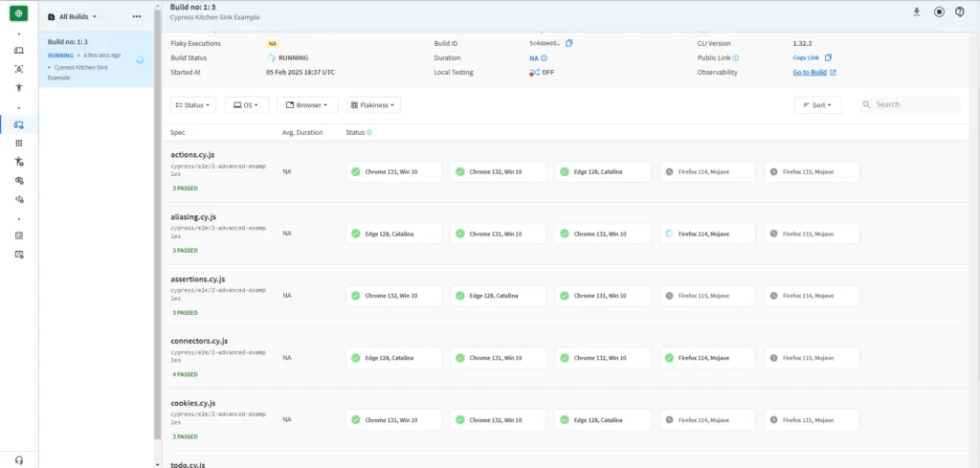Open connectors.cy.js Firefox 115, Mojave result
980x468 pixels.
pyautogui.click(x=812, y=358)
